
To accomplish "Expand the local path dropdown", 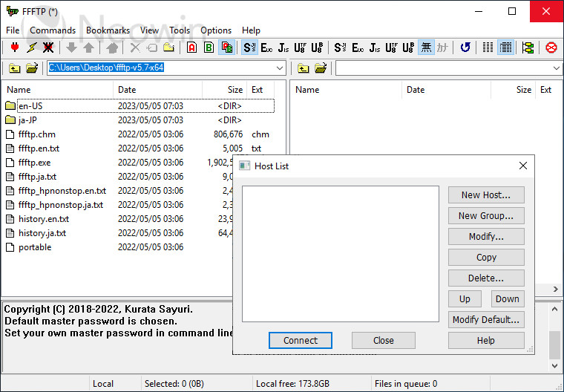I will pos(280,68).
